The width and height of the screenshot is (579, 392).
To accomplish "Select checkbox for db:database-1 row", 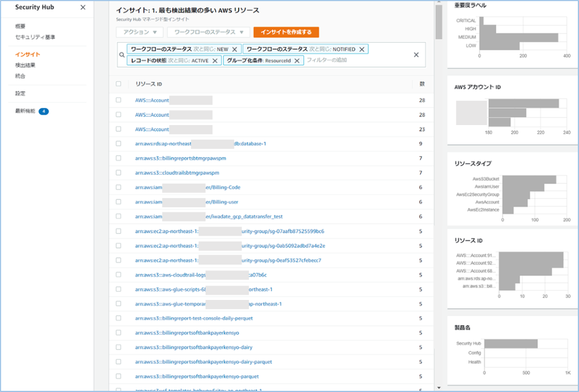I will pyautogui.click(x=119, y=144).
